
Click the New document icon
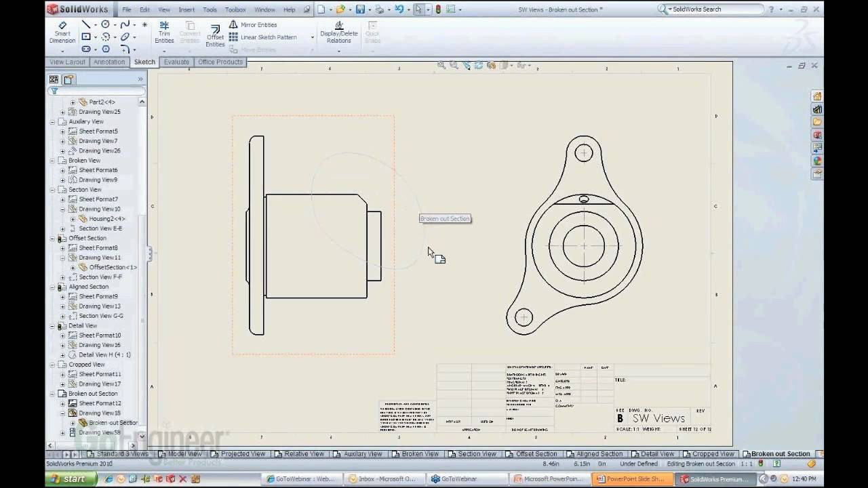click(x=321, y=9)
